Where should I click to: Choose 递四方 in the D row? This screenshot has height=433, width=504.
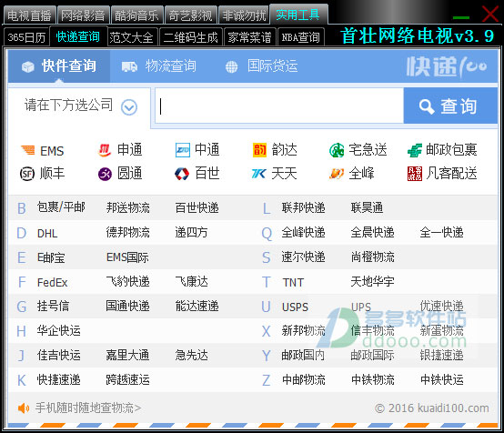pyautogui.click(x=192, y=232)
